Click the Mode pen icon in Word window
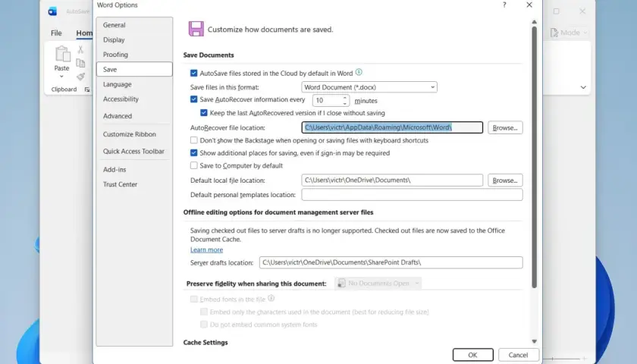 coord(554,33)
